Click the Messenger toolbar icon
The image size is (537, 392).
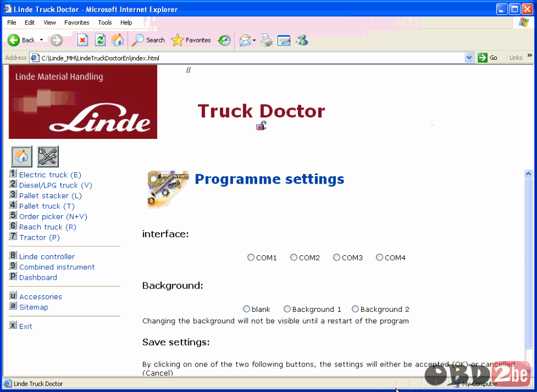[x=302, y=40]
